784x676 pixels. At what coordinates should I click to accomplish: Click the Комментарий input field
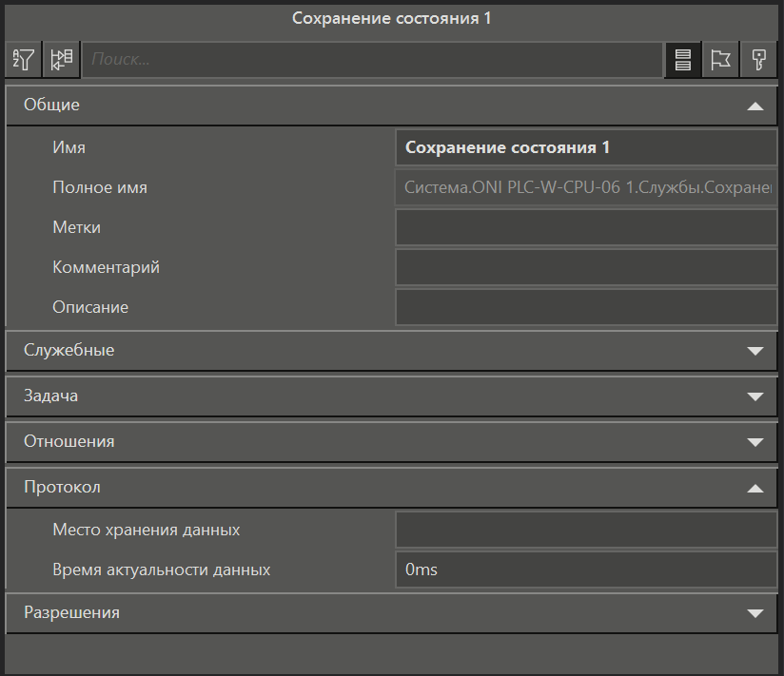point(586,267)
